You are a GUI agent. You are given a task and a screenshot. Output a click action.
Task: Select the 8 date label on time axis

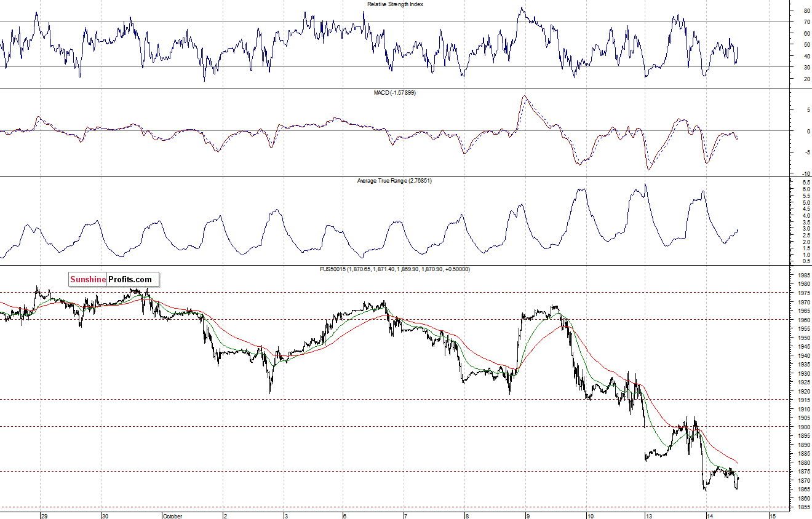(468, 515)
